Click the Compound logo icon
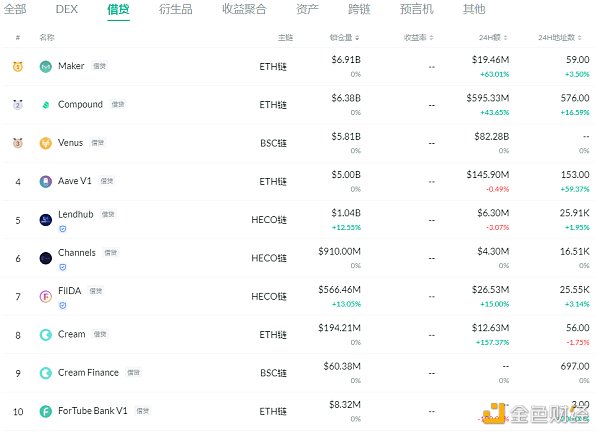Image resolution: width=600 pixels, height=435 pixels. coord(46,105)
